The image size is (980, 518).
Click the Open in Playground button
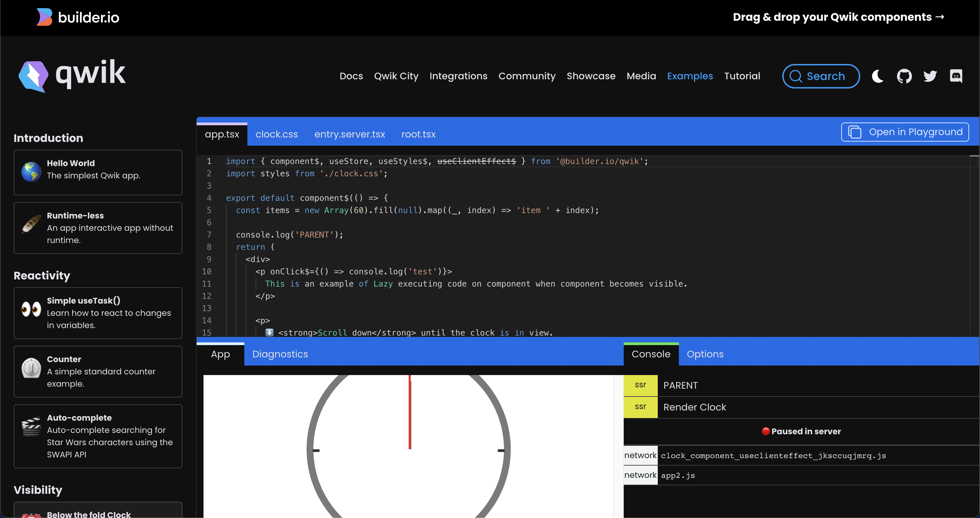[905, 132]
